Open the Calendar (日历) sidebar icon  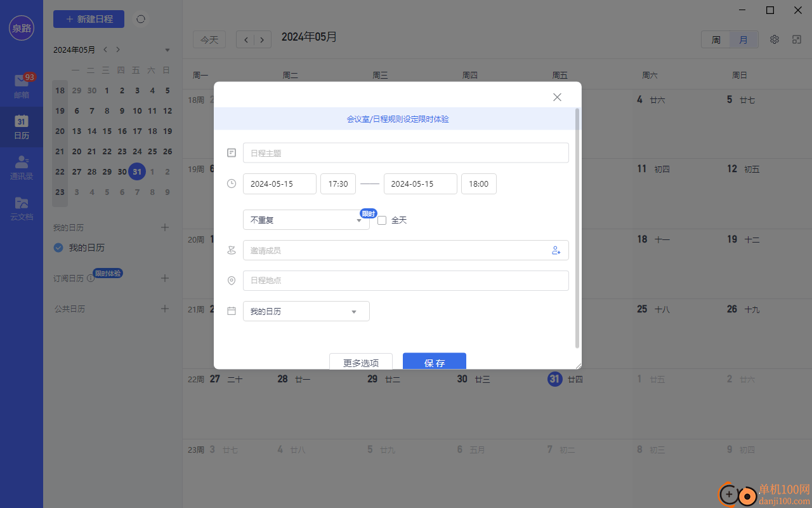coord(22,126)
